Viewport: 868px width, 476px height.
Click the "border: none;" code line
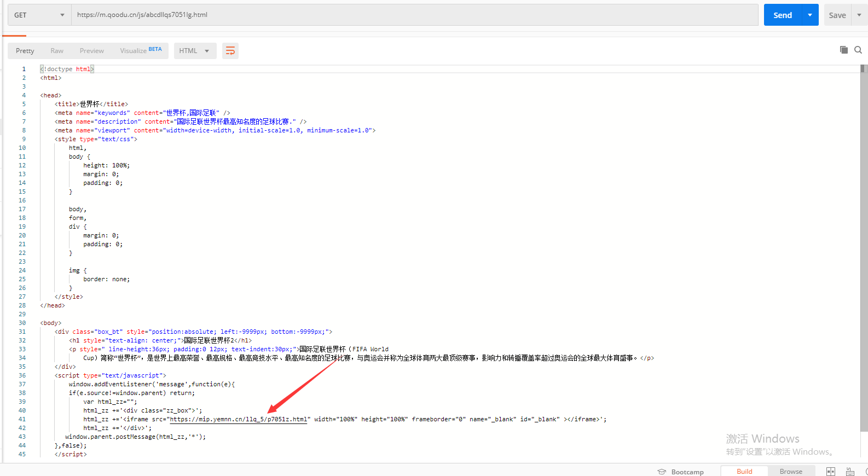tap(106, 279)
